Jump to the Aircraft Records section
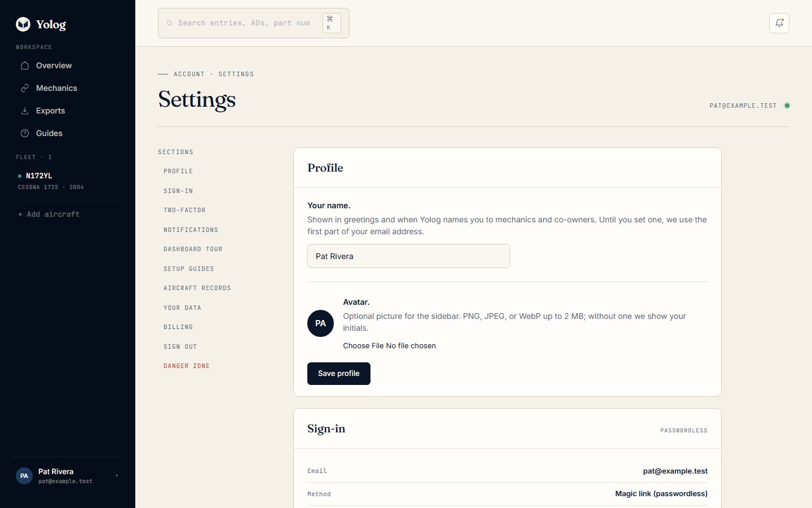The width and height of the screenshot is (812, 508). [197, 288]
